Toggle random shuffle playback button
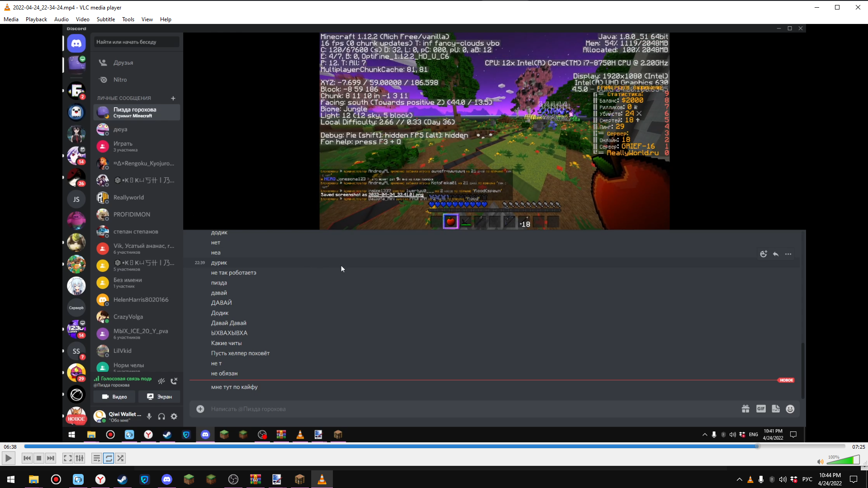The width and height of the screenshot is (868, 488). tap(120, 458)
